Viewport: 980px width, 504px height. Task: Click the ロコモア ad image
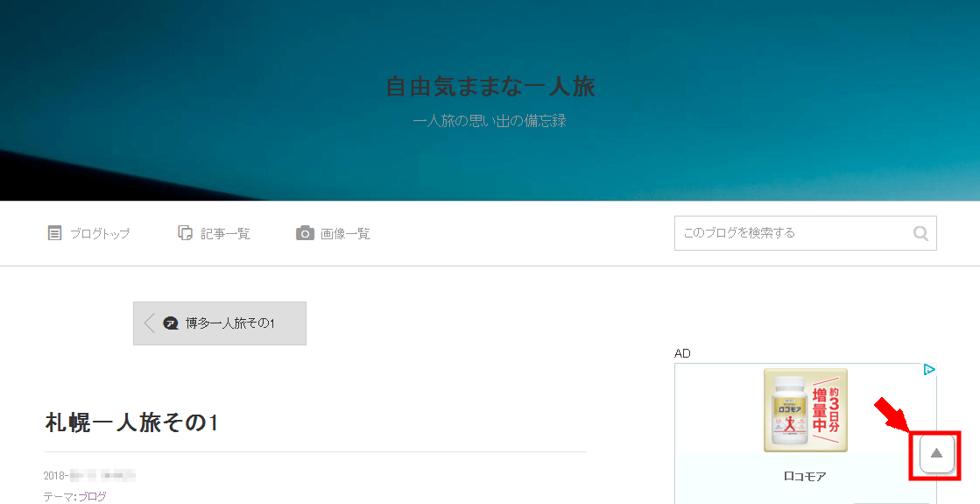coord(806,410)
